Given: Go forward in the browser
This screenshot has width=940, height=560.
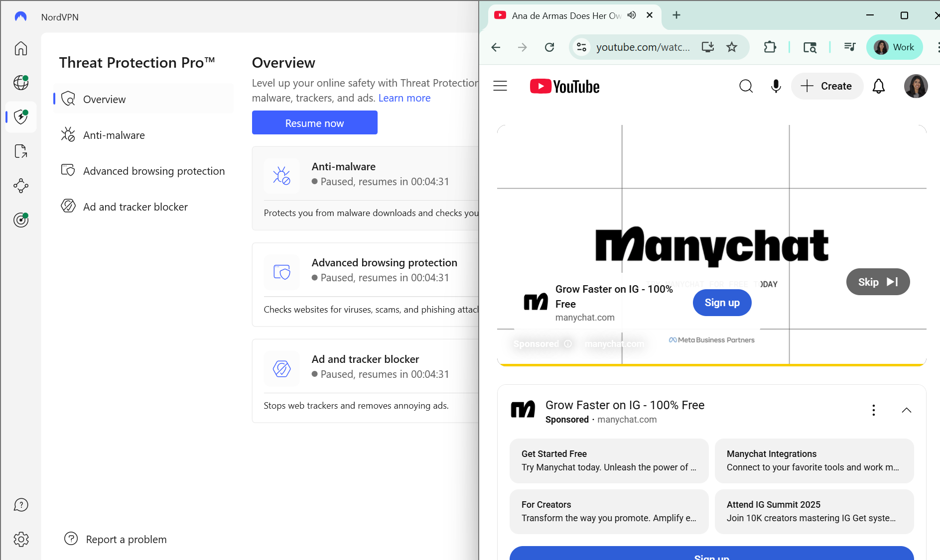Looking at the screenshot, I should pyautogui.click(x=523, y=47).
